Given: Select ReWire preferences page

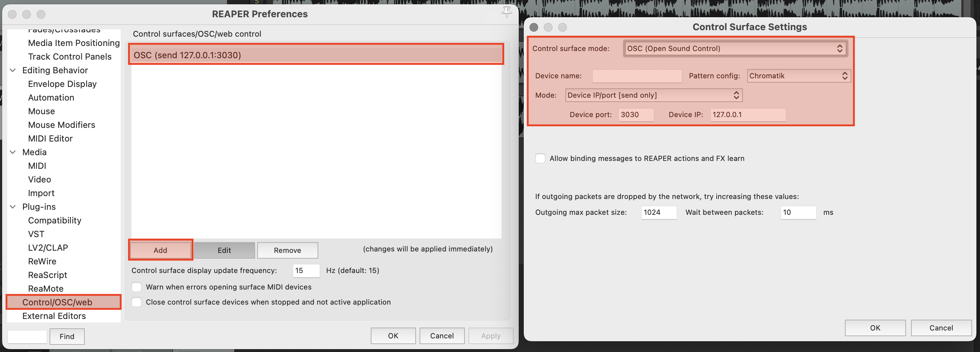Looking at the screenshot, I should pyautogui.click(x=42, y=262).
